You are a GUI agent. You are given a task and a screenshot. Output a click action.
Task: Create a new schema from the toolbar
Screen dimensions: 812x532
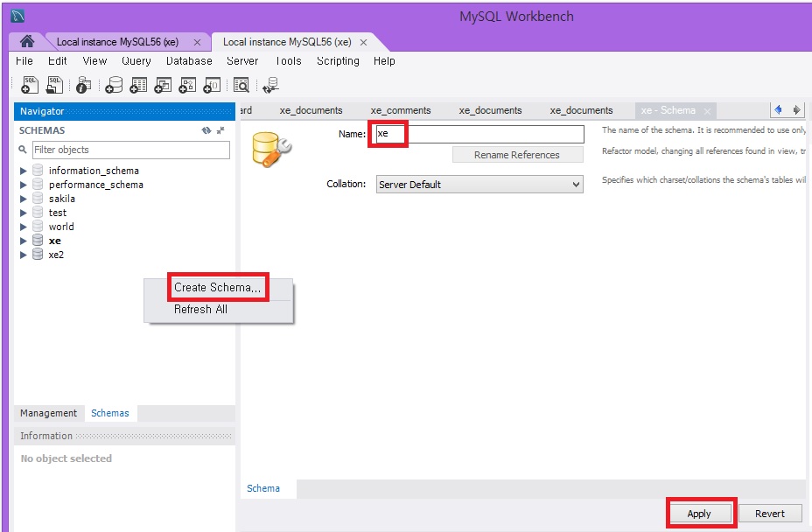113,85
